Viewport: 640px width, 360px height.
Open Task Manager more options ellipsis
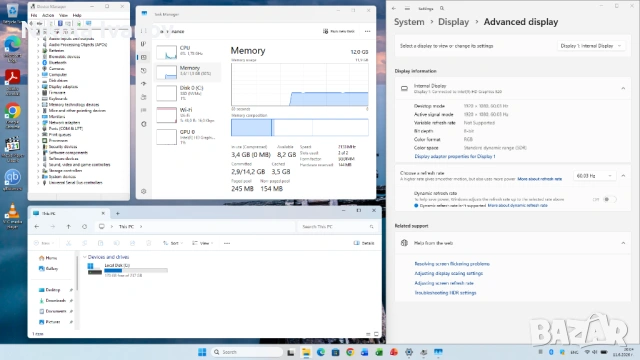tap(367, 31)
